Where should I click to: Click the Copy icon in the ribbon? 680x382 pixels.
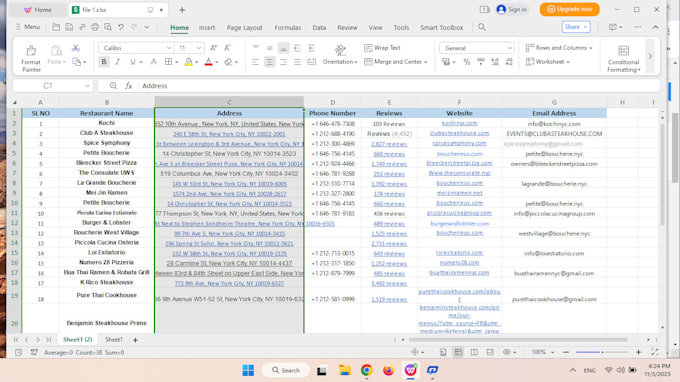(x=77, y=62)
